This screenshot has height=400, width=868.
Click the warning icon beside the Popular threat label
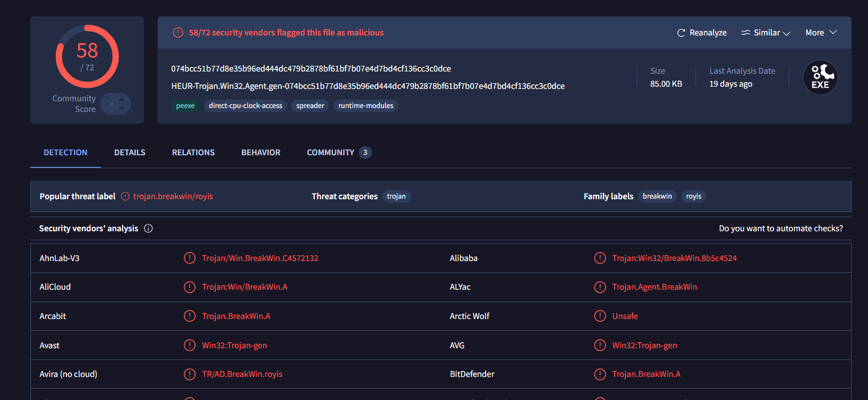click(x=125, y=196)
